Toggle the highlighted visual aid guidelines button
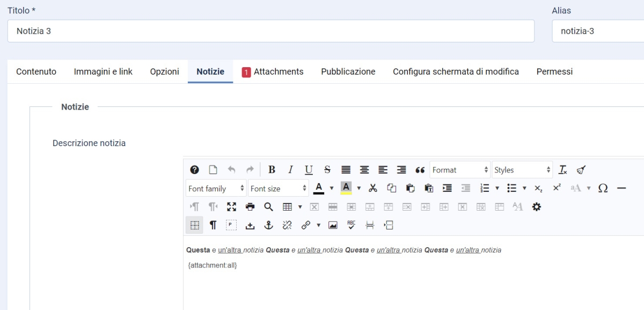This screenshot has height=310, width=644. pyautogui.click(x=194, y=225)
